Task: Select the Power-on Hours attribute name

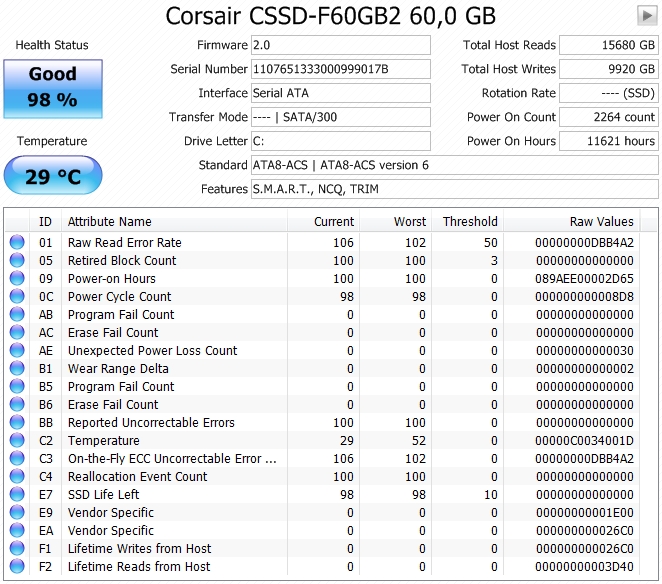Action: (x=112, y=278)
